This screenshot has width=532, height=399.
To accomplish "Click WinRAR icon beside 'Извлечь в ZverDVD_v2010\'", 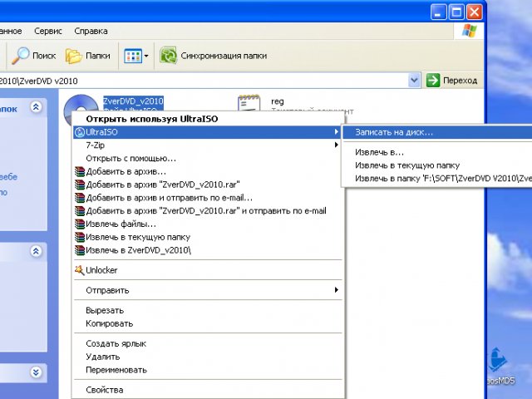I will pos(80,250).
